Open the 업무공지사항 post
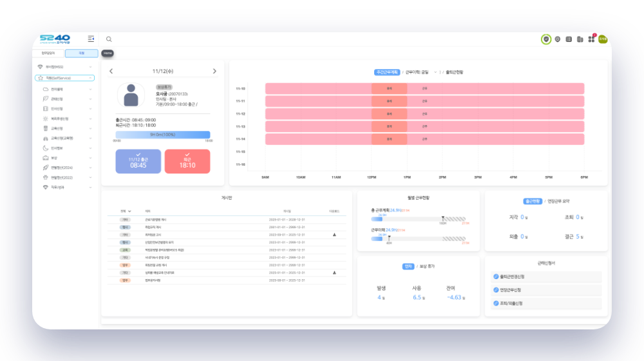 pyautogui.click(x=153, y=280)
